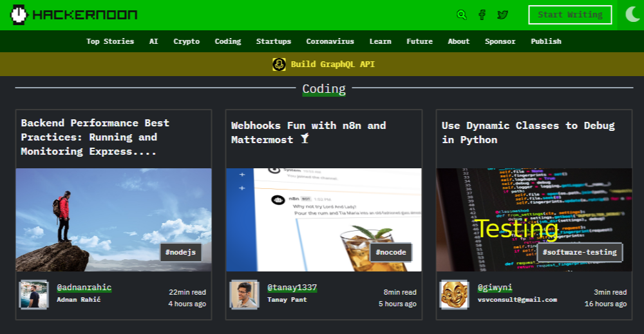Click the author name Adnan Rahić
Screen dimensions: 644x334
point(79,299)
